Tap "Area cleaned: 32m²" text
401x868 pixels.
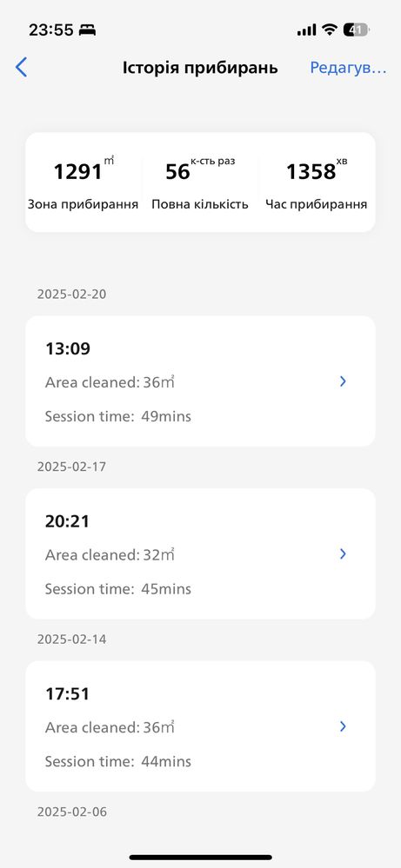(110, 554)
